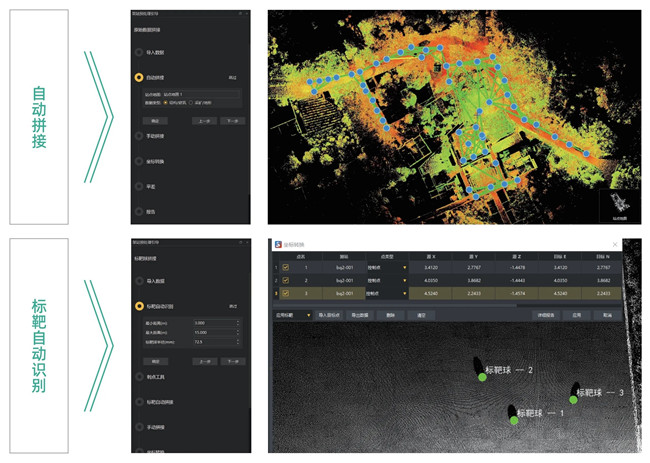Open the point type dropdown in row 1
Viewport: 650px width, 463px height.
pyautogui.click(x=405, y=267)
